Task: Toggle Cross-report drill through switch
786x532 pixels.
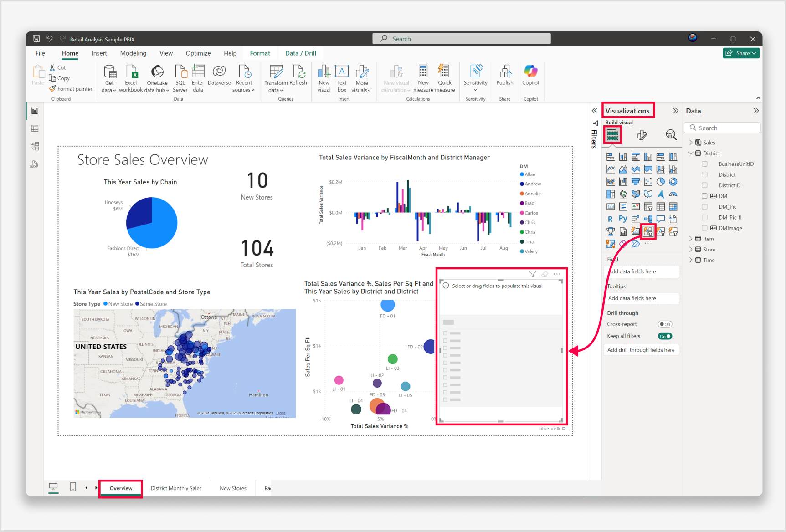Action: [665, 324]
